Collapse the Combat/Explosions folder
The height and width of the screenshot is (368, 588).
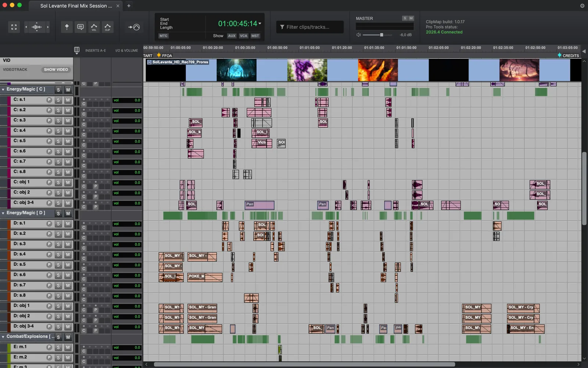click(x=3, y=337)
